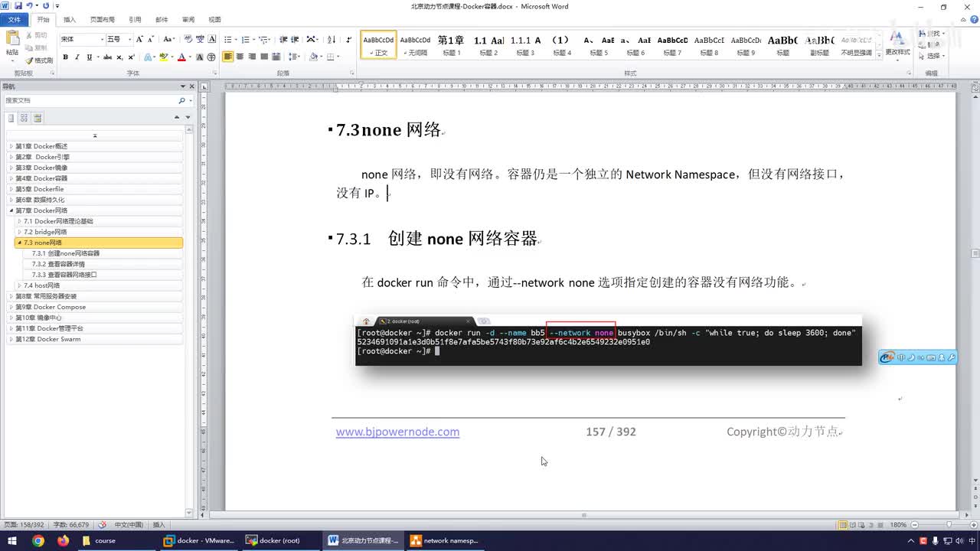Toggle character shading button
This screenshot has width=980, height=551.
(x=200, y=57)
